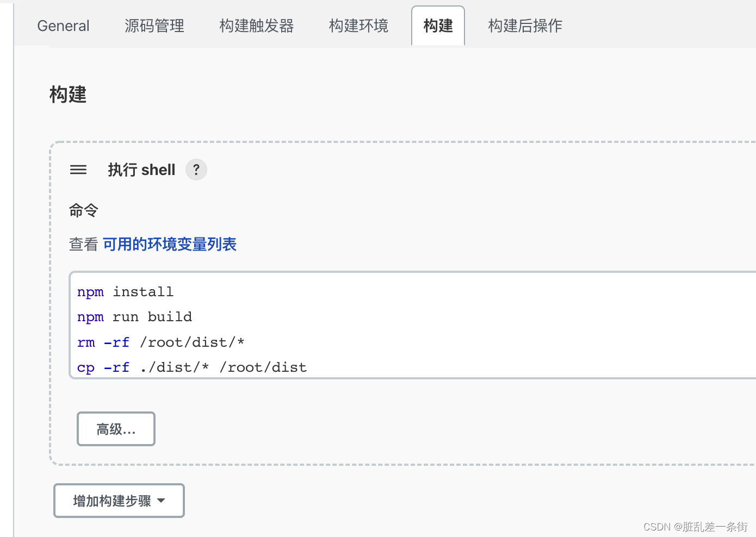Click the 命令 label
This screenshot has height=537, width=756.
point(84,210)
